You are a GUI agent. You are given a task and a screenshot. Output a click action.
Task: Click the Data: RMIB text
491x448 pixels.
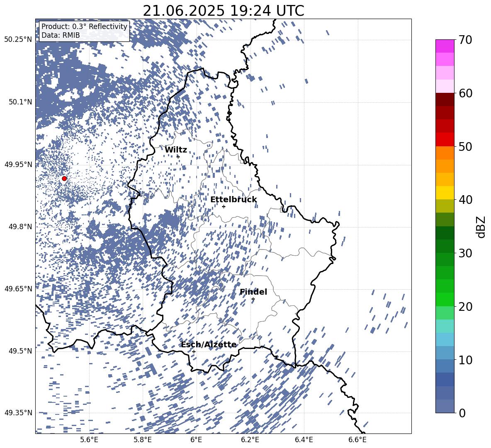[x=61, y=35]
